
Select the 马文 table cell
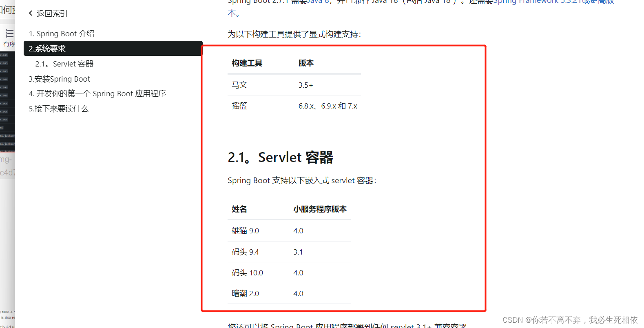pyautogui.click(x=239, y=85)
